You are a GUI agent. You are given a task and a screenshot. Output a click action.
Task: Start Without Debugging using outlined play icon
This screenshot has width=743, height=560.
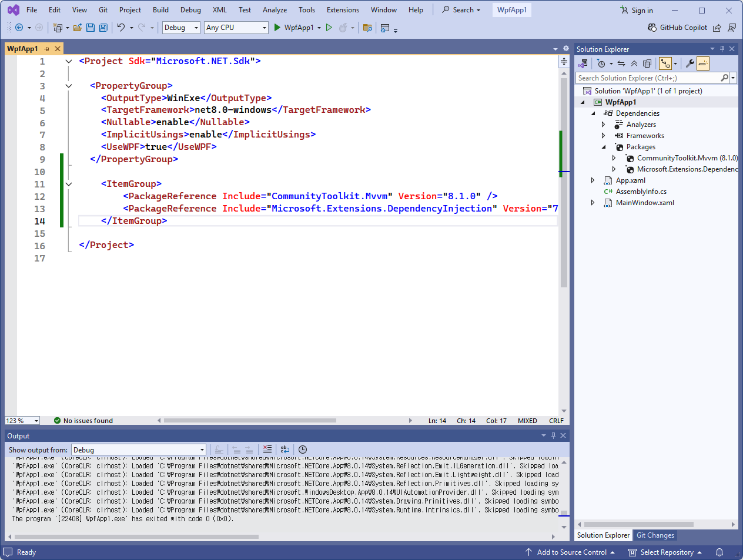coord(329,28)
